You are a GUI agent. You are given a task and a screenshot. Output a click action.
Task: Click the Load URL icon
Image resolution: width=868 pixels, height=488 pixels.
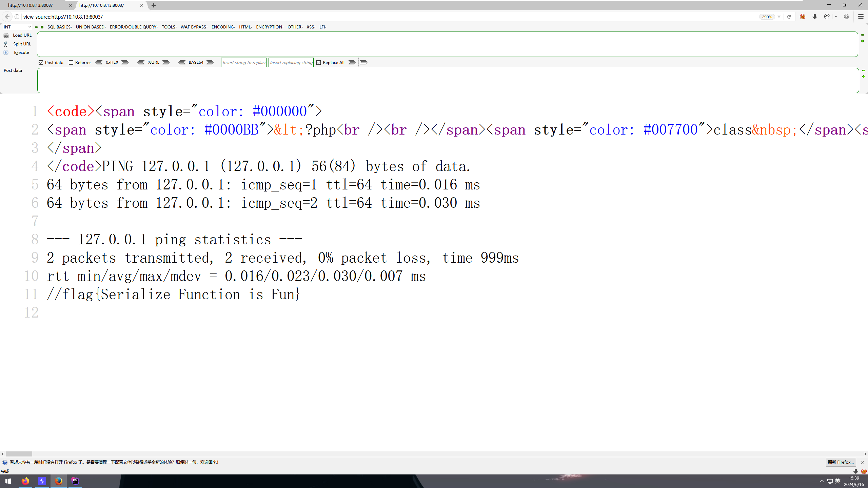pos(6,35)
